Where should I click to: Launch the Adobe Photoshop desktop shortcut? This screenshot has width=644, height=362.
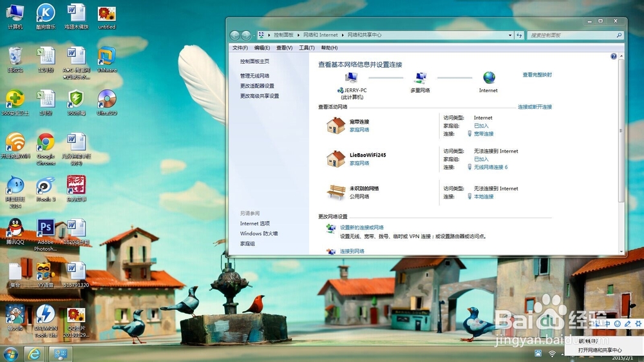pyautogui.click(x=46, y=235)
